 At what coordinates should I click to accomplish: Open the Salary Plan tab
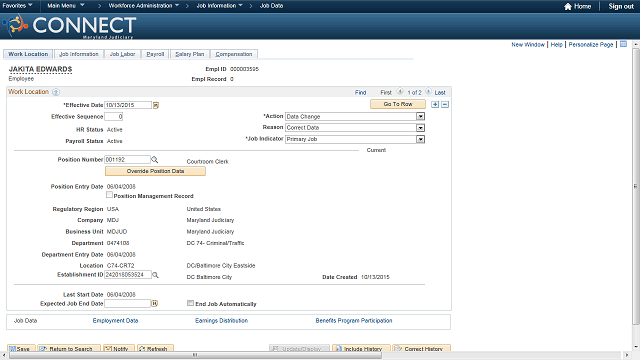190,54
